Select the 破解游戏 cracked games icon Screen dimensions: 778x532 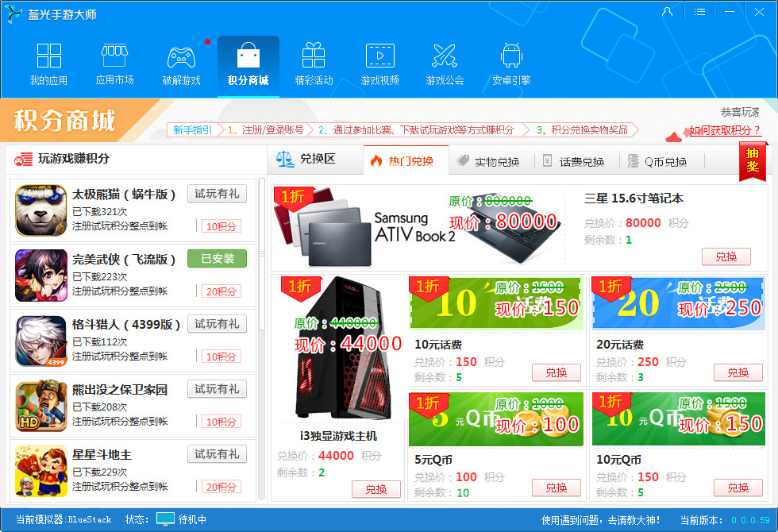point(180,64)
